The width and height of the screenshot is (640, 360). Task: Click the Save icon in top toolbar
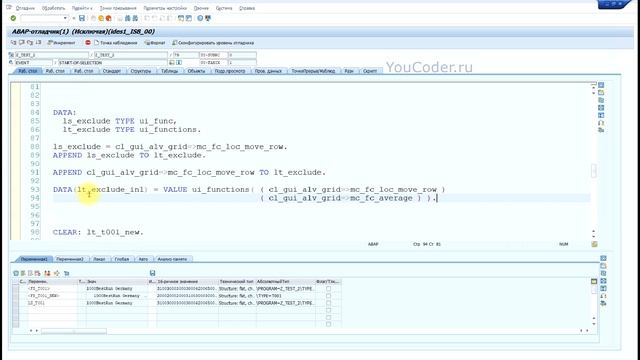(82, 18)
